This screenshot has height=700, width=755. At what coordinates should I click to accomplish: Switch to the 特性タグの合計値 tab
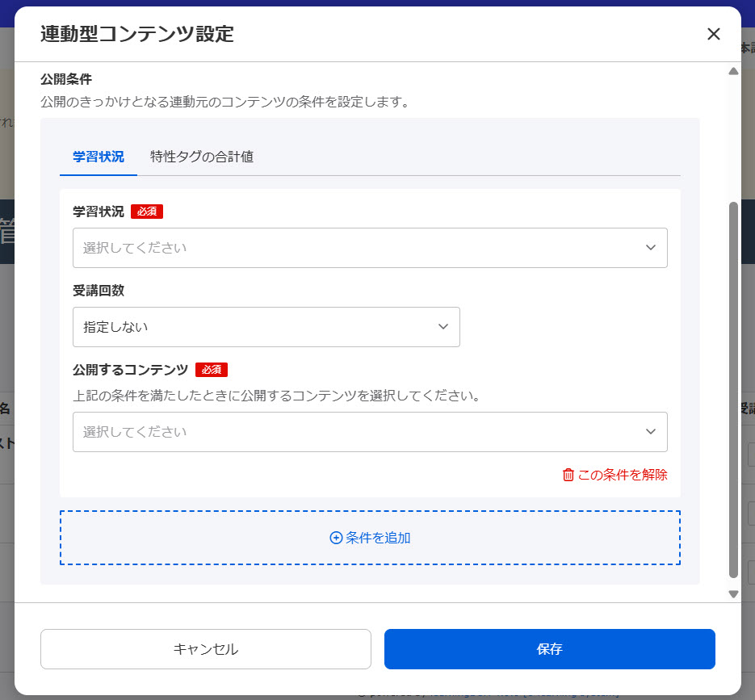pos(200,157)
